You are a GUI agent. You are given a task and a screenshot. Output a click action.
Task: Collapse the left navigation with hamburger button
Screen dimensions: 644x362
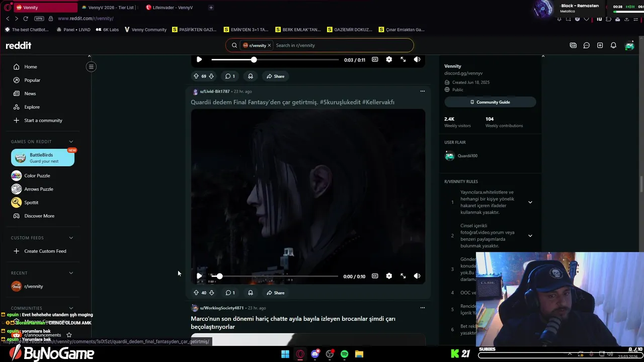coord(91,66)
